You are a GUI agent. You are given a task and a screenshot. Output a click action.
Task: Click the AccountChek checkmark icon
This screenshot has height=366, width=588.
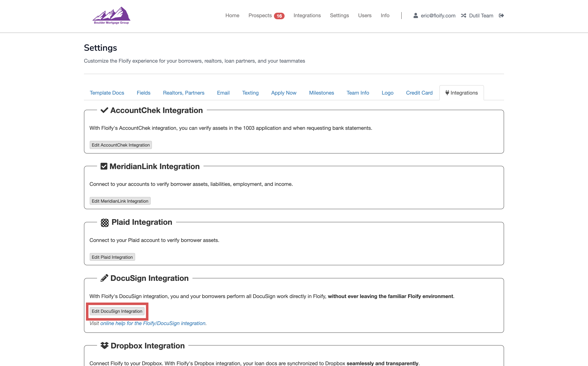(x=104, y=110)
